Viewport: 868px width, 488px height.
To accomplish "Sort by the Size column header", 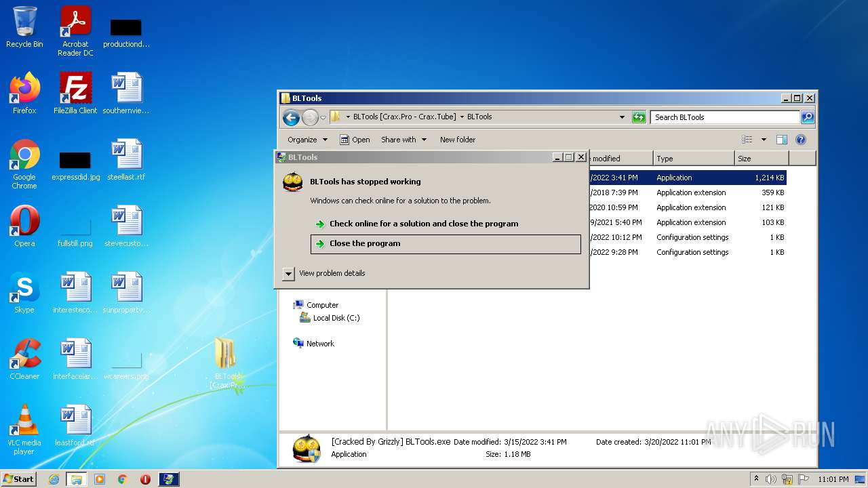I will coord(762,159).
